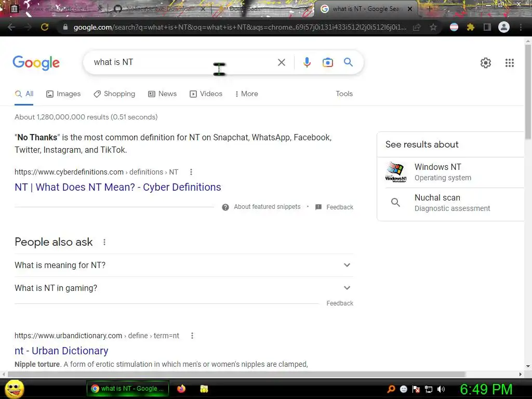Screen dimensions: 532x399
Task: Click the Windows NT logo thumbnail
Action: pos(395,172)
